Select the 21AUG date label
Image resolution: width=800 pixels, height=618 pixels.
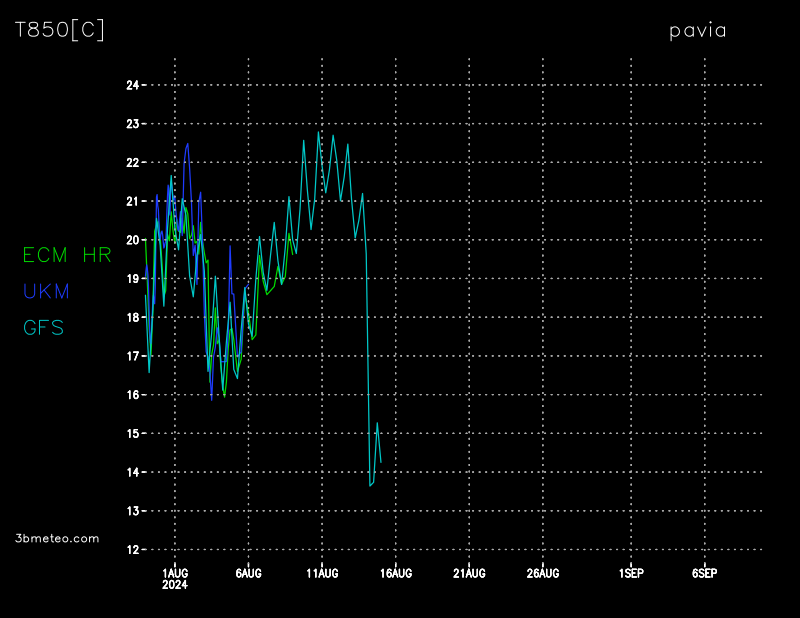[469, 573]
